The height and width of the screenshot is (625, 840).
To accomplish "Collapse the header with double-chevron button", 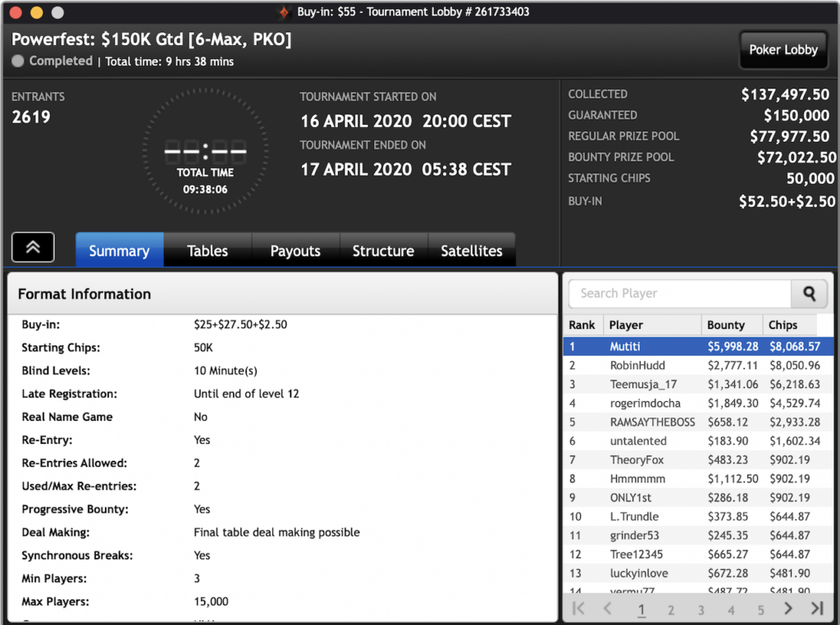I will [33, 247].
